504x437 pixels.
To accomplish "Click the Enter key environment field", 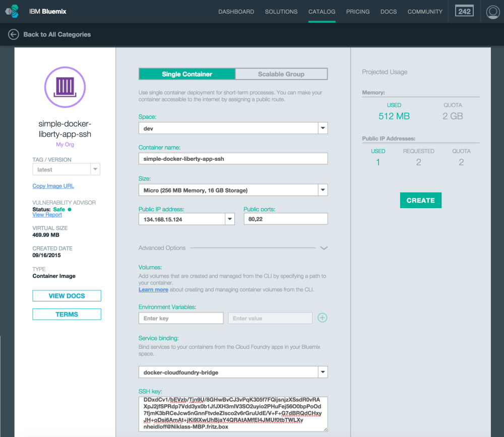I will pyautogui.click(x=181, y=318).
